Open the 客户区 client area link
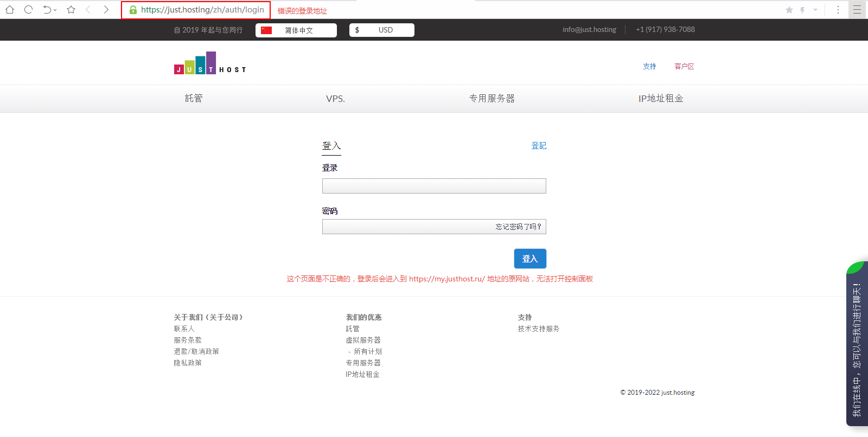Viewport: 868px width, 437px height. [684, 66]
